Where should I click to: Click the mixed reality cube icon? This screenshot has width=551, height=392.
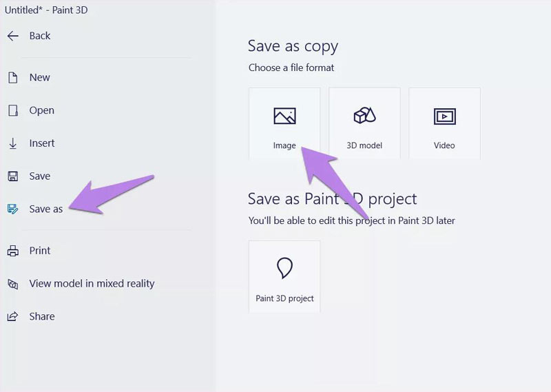(13, 284)
